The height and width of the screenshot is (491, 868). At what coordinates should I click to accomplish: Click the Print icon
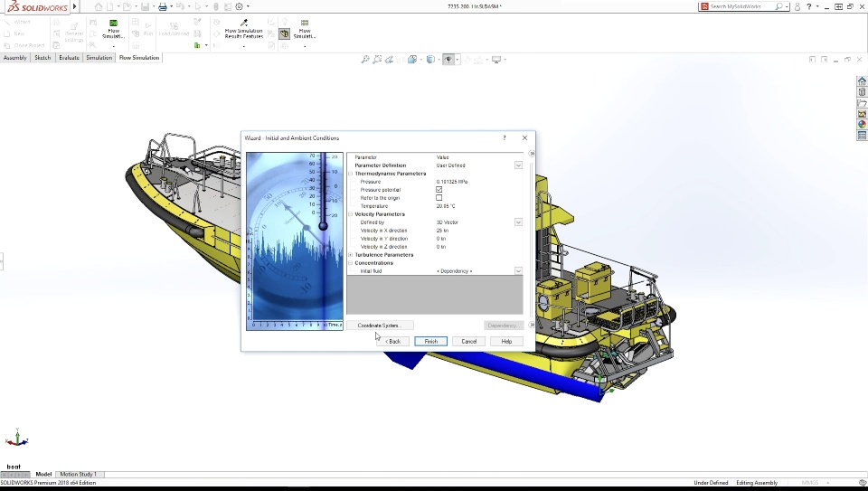(x=163, y=6)
